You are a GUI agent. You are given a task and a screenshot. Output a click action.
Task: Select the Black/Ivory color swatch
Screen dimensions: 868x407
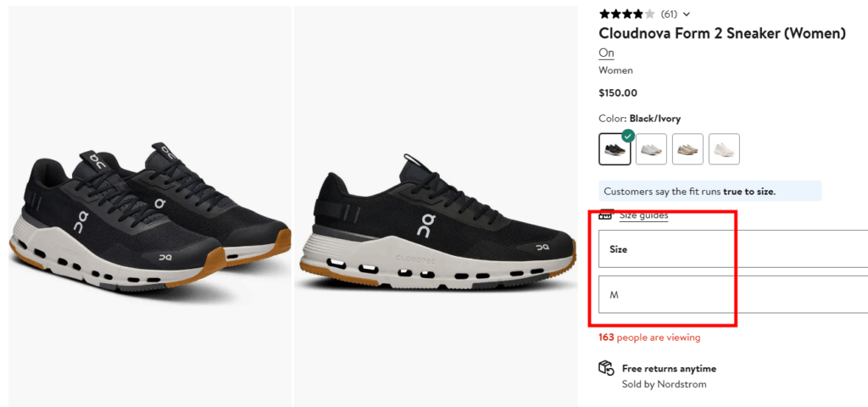pos(615,149)
